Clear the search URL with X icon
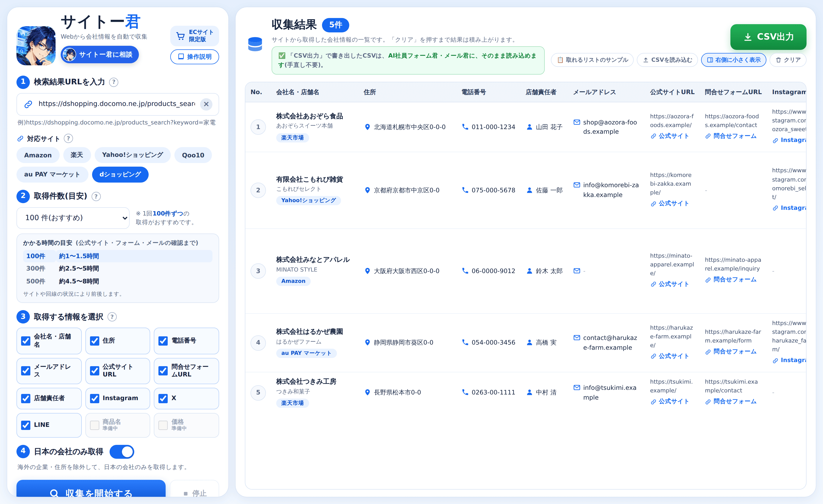 click(206, 104)
